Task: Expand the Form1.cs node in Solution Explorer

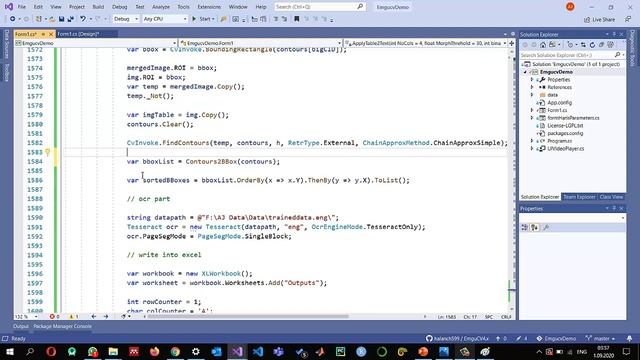Action: click(x=532, y=110)
